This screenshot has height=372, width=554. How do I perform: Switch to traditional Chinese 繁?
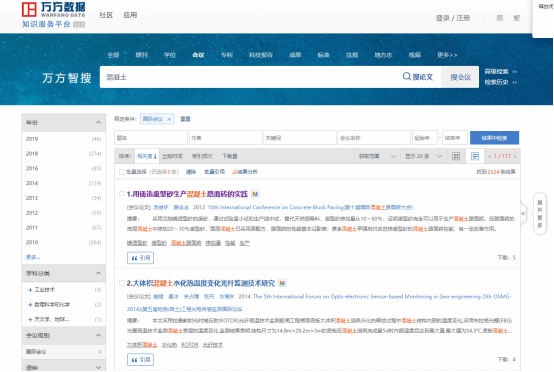click(517, 18)
